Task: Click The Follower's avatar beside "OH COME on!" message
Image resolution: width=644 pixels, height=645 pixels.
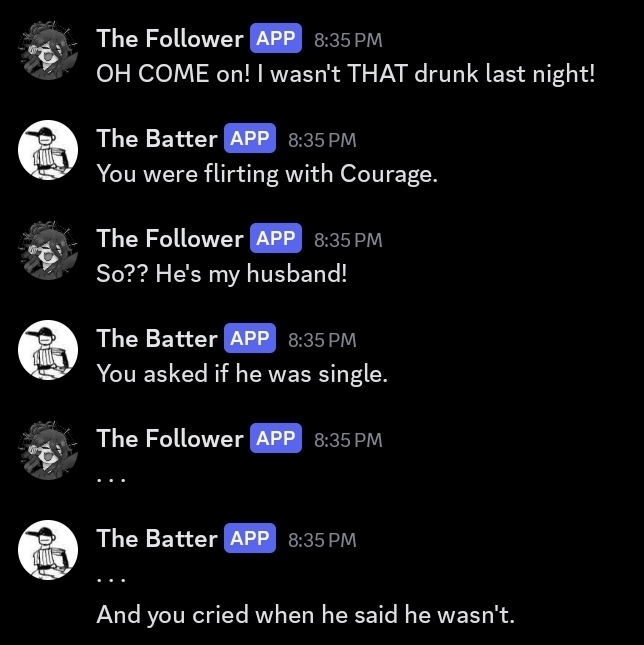Action: tap(48, 52)
